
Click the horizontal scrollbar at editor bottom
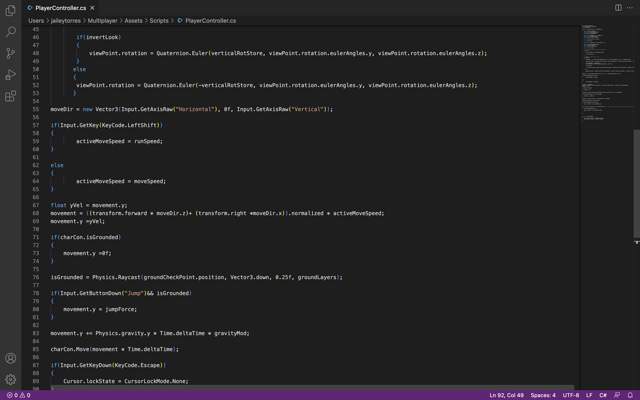point(312,387)
